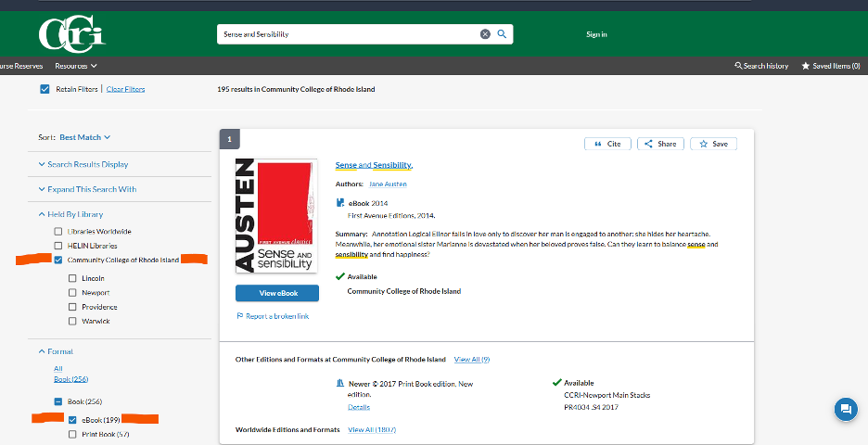The height and width of the screenshot is (445, 868).
Task: Click the magnifier search icon in search box
Action: 502,34
